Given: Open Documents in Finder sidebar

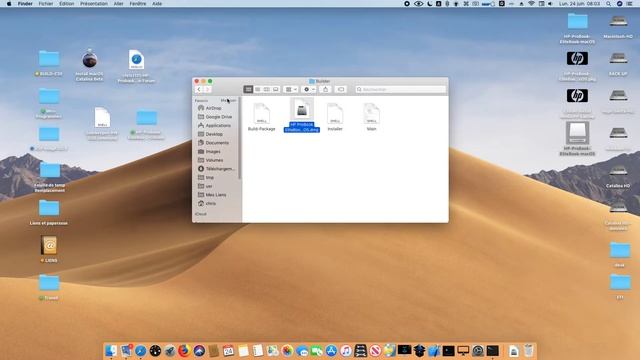Looking at the screenshot, I should coord(217,143).
